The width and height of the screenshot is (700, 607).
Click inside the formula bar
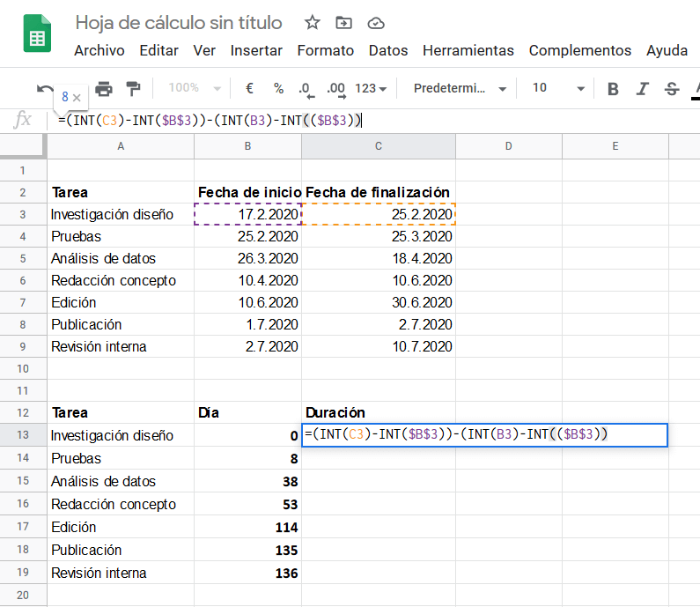pyautogui.click(x=375, y=120)
